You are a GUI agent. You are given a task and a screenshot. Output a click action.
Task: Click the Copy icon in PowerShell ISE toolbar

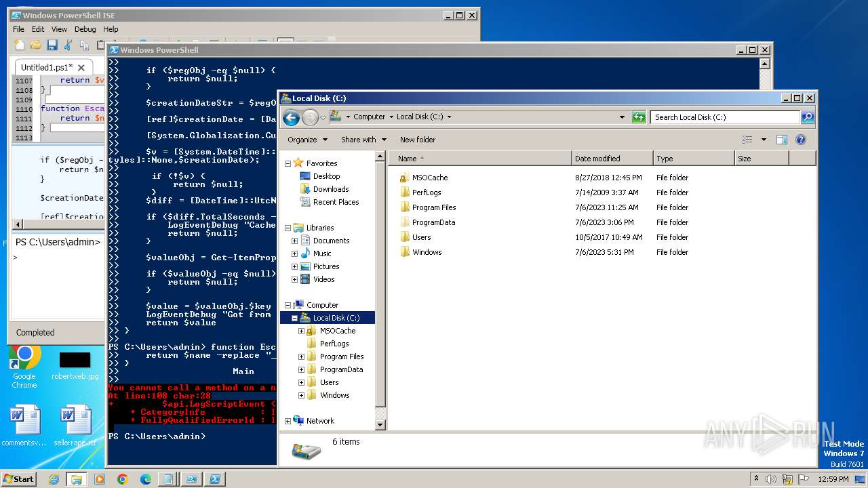(84, 45)
